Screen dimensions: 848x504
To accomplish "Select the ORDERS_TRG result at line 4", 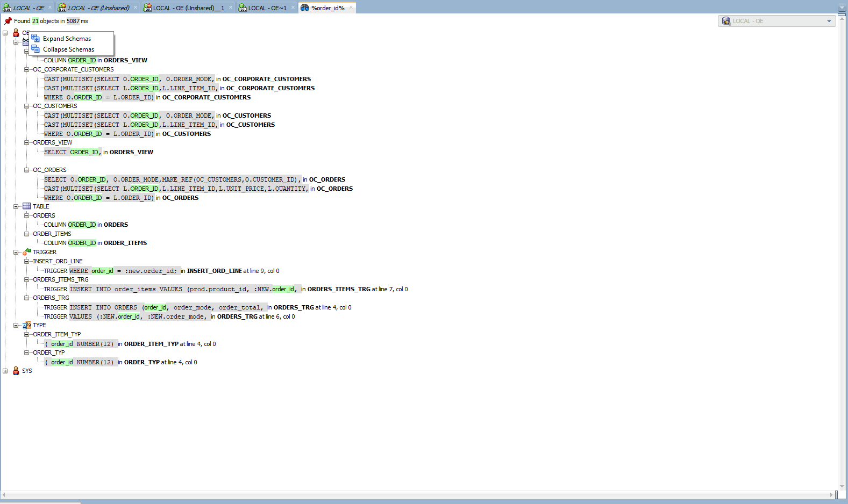I will pyautogui.click(x=197, y=307).
